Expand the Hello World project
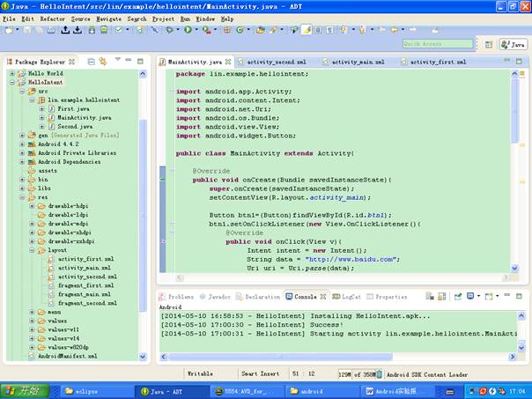This screenshot has width=532, height=399. tap(12, 73)
